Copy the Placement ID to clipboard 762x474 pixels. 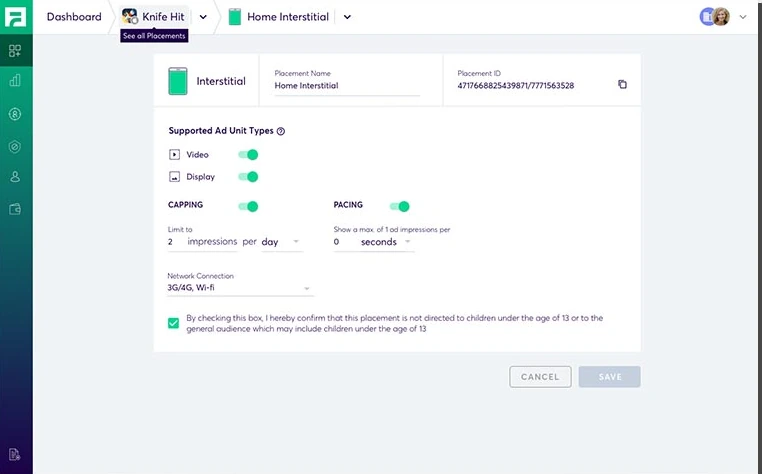[x=623, y=85]
